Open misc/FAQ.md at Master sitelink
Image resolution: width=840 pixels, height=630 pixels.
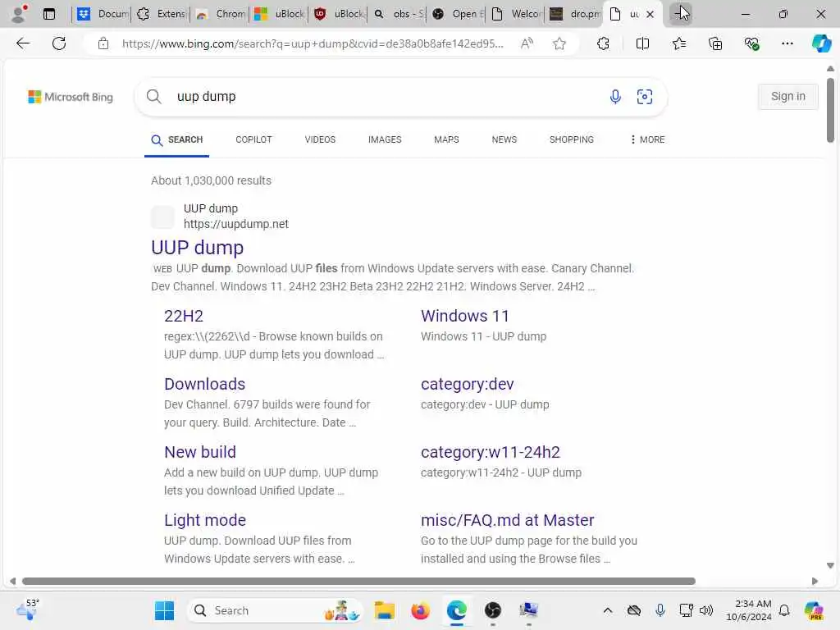point(507,520)
